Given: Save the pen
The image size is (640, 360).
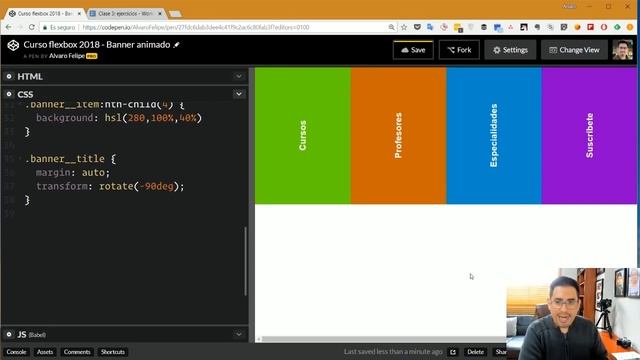Looking at the screenshot, I should tap(413, 50).
